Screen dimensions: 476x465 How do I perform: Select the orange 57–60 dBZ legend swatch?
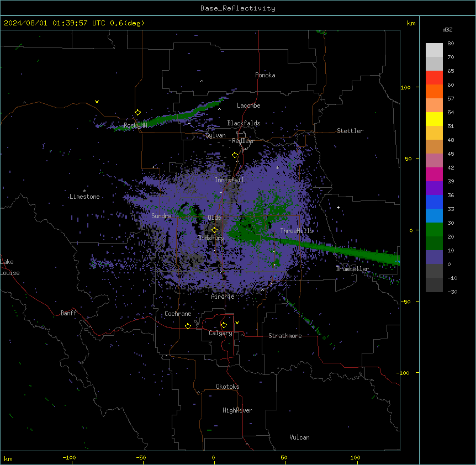coord(434,91)
